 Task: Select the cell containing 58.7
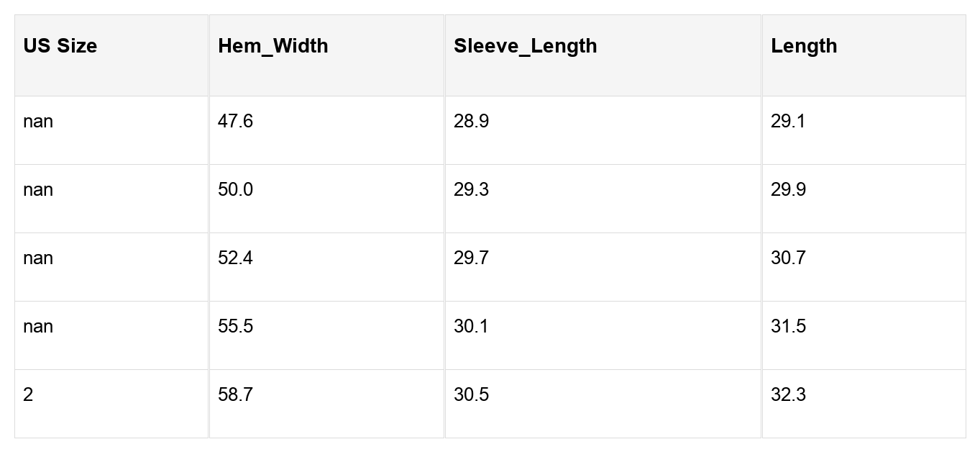pyautogui.click(x=236, y=395)
